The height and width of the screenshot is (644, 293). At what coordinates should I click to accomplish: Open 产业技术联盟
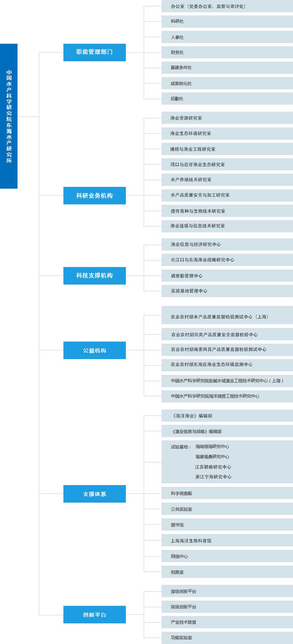pos(227,622)
